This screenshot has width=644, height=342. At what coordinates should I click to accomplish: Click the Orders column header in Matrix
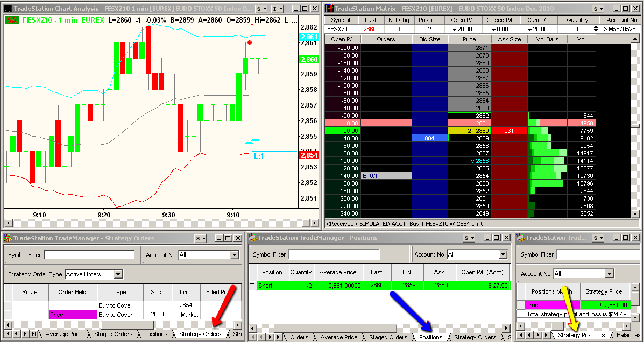point(386,39)
